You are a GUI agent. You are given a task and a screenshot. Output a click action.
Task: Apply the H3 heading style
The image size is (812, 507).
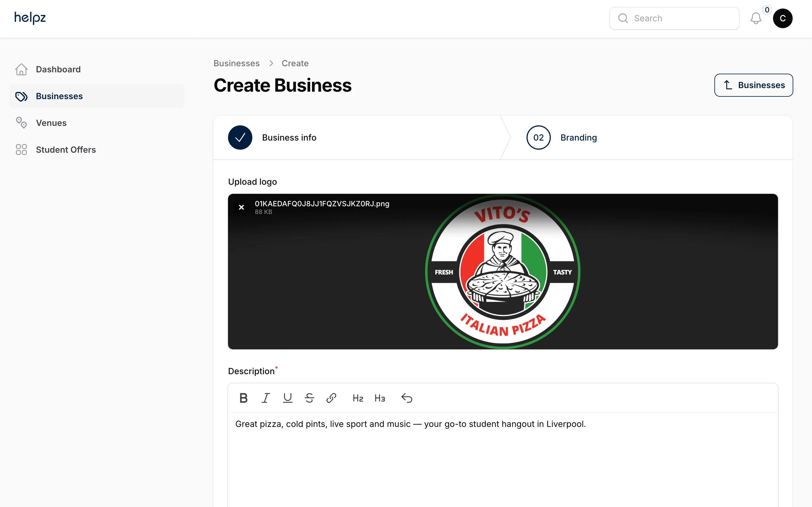click(x=380, y=398)
